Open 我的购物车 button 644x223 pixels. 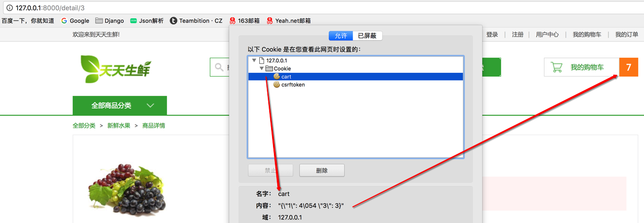click(581, 67)
